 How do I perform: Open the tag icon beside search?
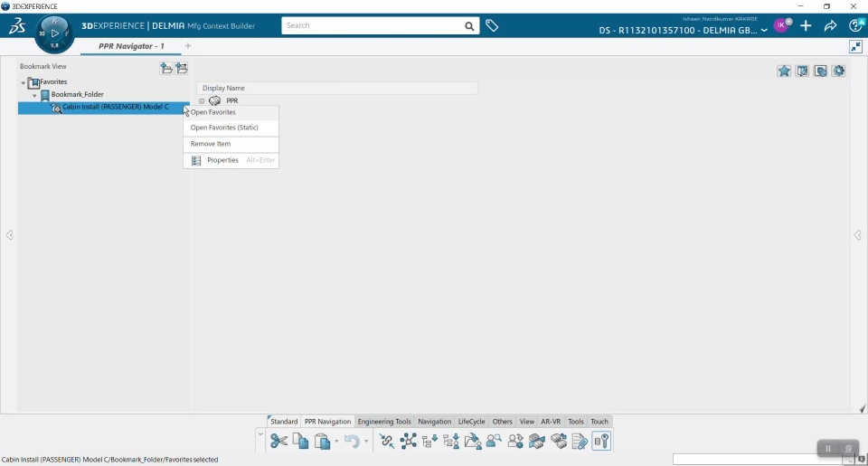pyautogui.click(x=492, y=25)
